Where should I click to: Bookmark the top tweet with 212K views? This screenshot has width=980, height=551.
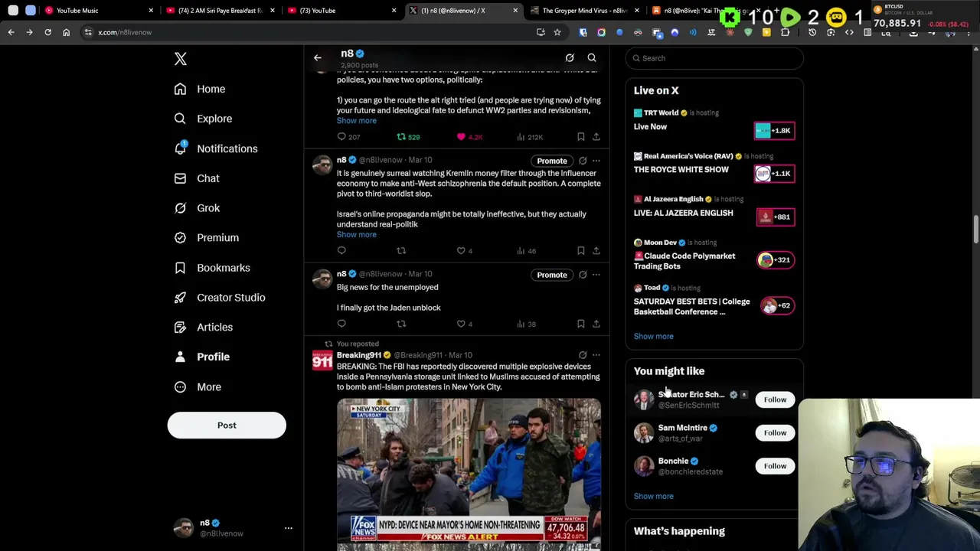580,137
